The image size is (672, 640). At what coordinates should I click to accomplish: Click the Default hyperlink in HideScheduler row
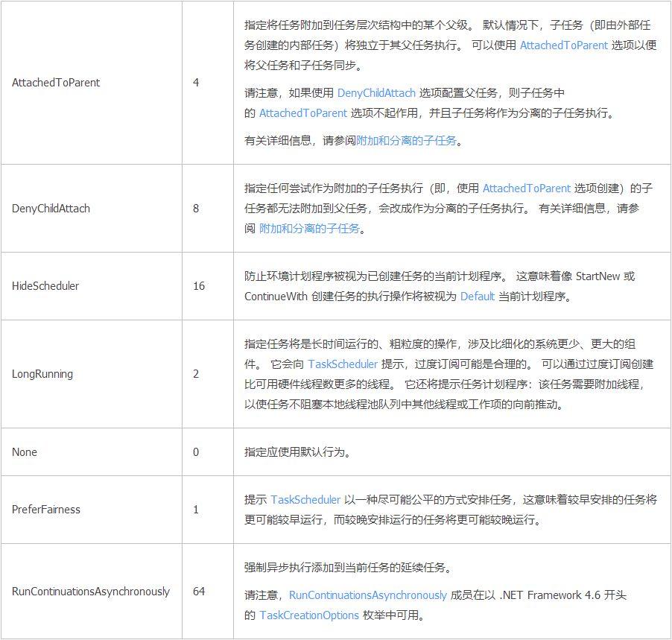point(477,296)
